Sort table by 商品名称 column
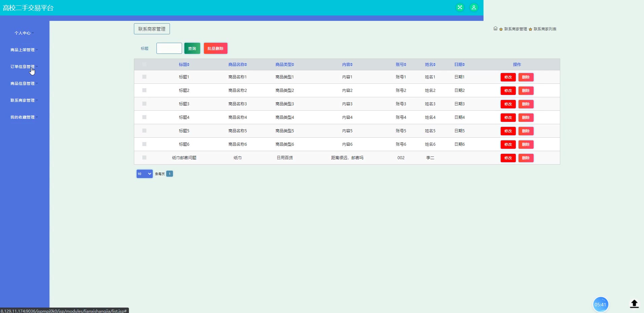The image size is (644, 313). point(238,65)
